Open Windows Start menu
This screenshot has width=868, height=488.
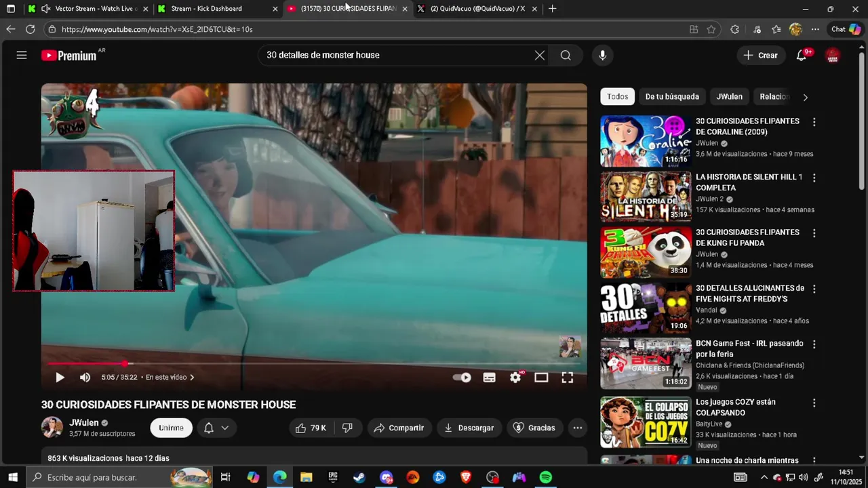pos(12,477)
